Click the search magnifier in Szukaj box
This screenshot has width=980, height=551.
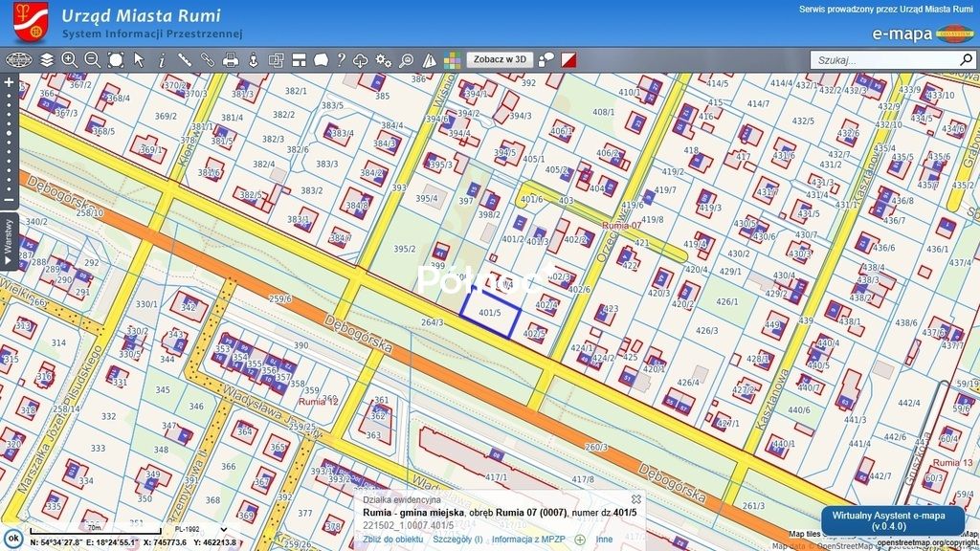coord(967,60)
